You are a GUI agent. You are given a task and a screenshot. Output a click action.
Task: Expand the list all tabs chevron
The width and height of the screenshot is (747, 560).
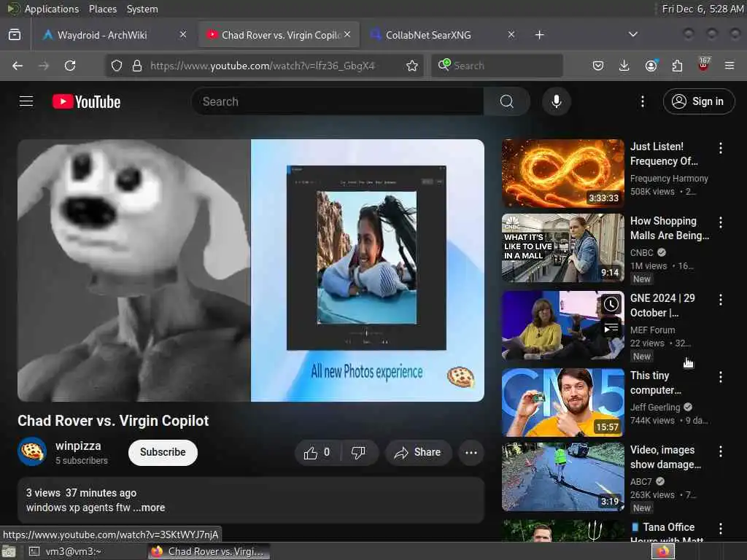[x=632, y=34]
